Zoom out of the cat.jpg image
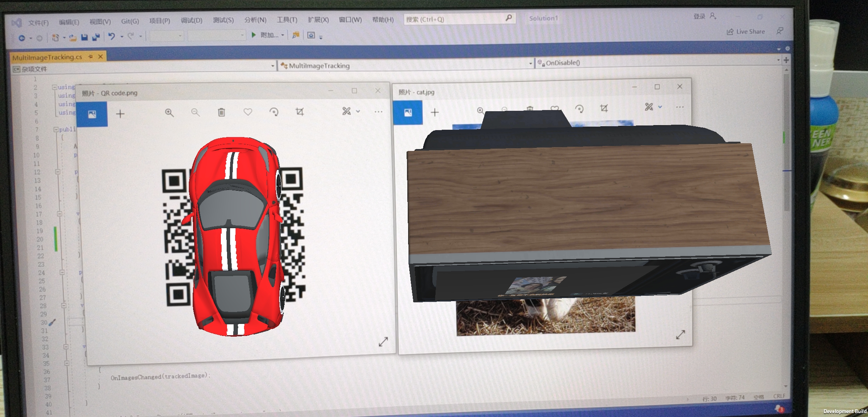This screenshot has width=868, height=417. tap(504, 110)
